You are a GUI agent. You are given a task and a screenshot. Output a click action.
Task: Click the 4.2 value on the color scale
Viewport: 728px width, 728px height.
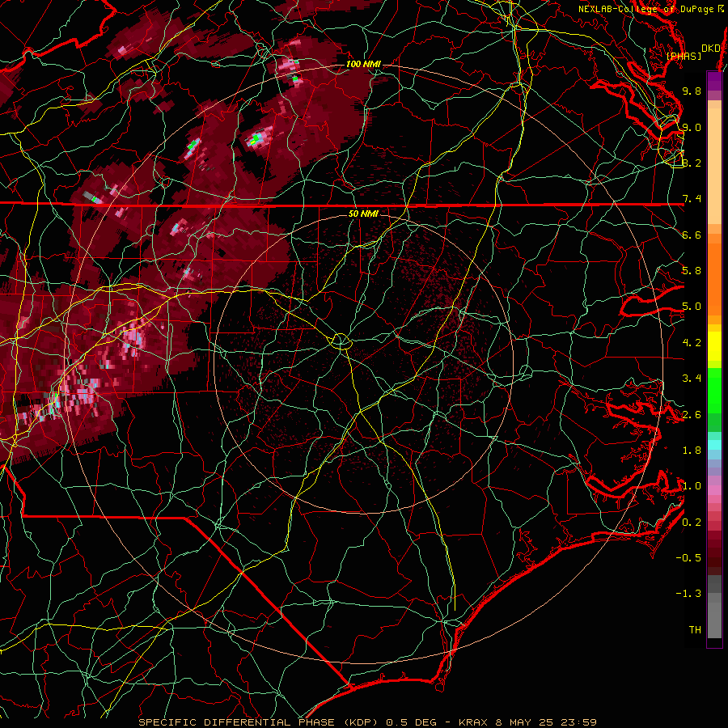coord(692,343)
